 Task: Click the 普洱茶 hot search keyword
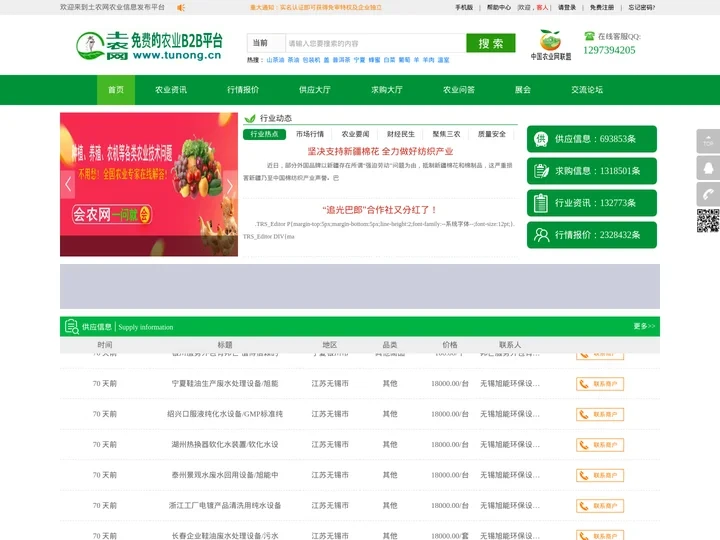[341, 60]
